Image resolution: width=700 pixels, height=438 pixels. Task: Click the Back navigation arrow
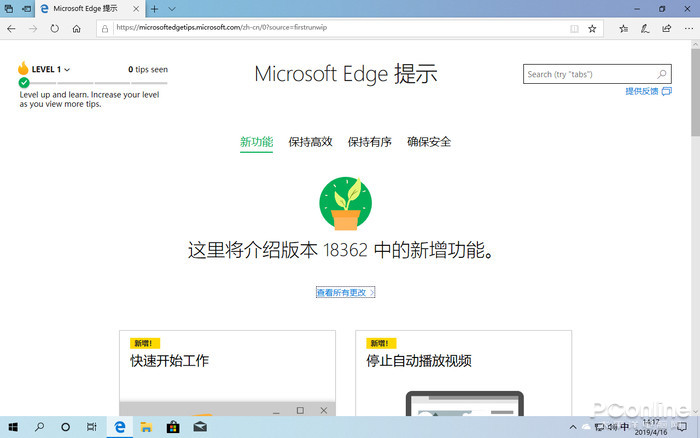[11, 29]
